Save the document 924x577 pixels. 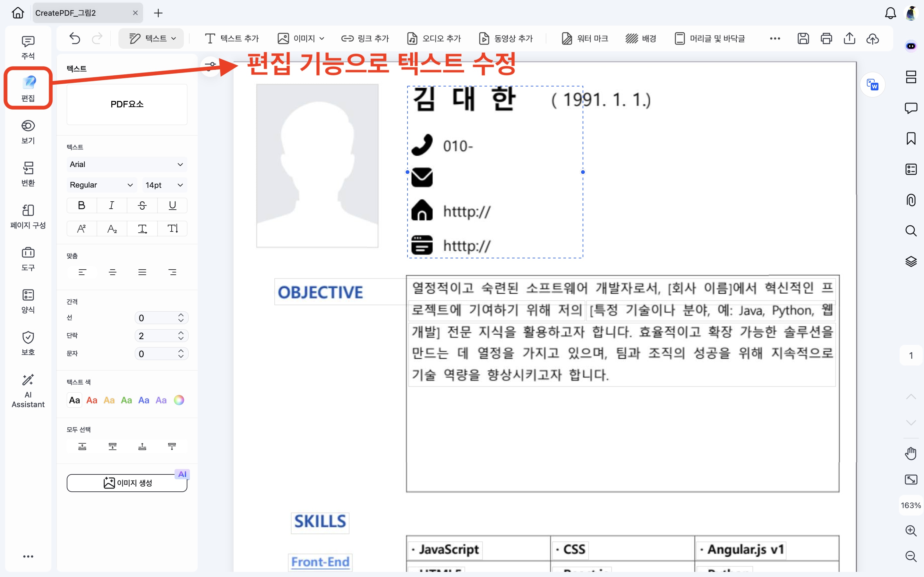pyautogui.click(x=803, y=38)
